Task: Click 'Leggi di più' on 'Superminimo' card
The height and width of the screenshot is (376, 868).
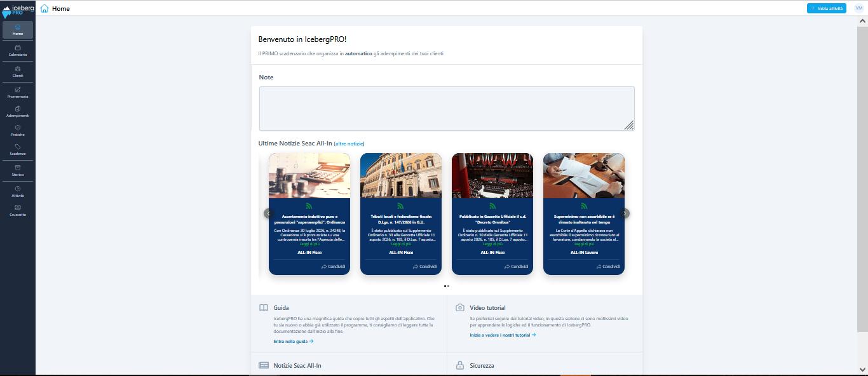Action: pyautogui.click(x=584, y=244)
